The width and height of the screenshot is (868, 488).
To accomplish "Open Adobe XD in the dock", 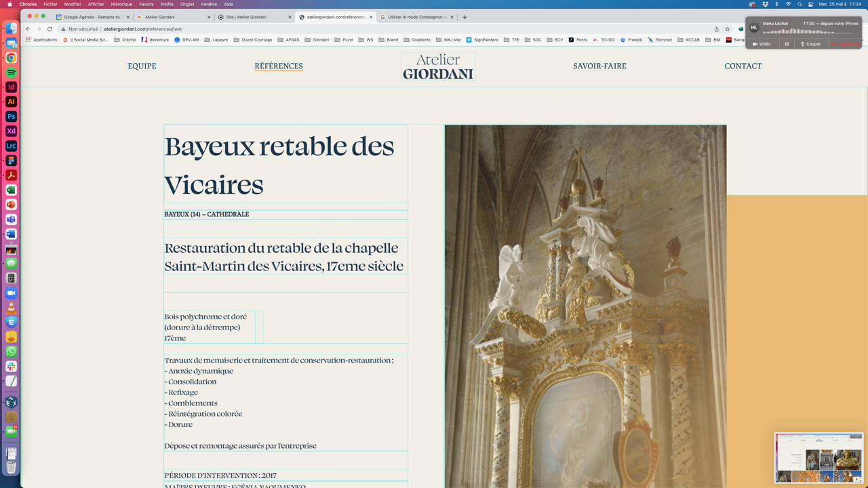I will click(11, 131).
